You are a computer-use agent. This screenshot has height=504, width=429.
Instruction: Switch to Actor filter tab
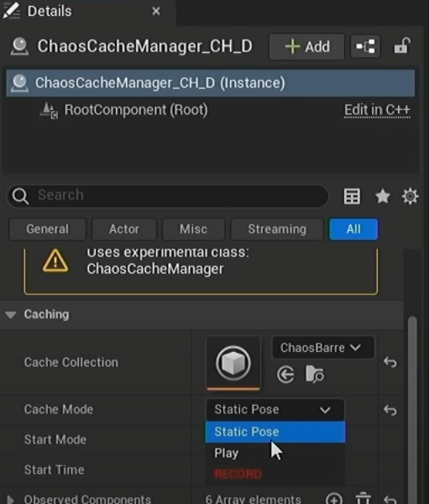[x=124, y=229]
